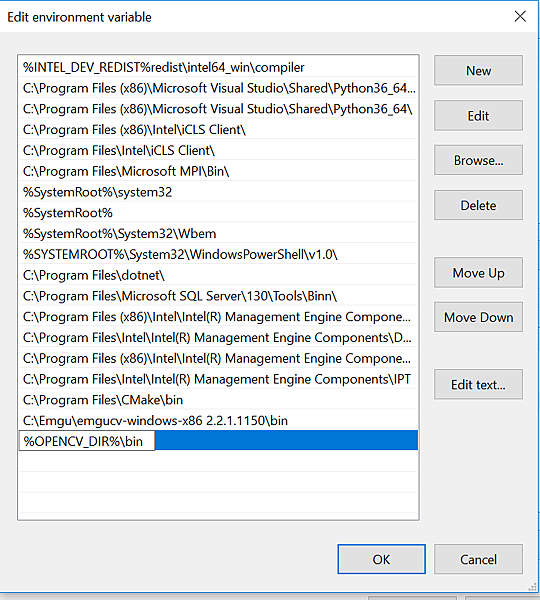
Task: Select the %SystemRoot%\system32 entry
Action: 218,192
